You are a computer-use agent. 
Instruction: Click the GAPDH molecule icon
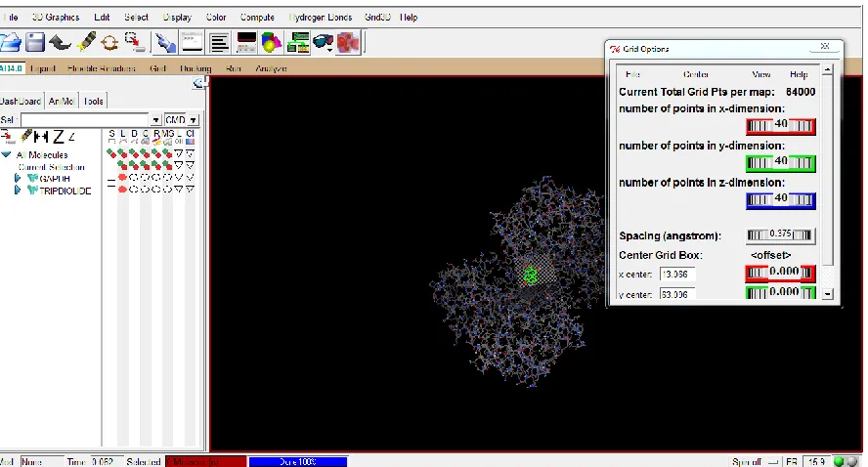coord(33,178)
